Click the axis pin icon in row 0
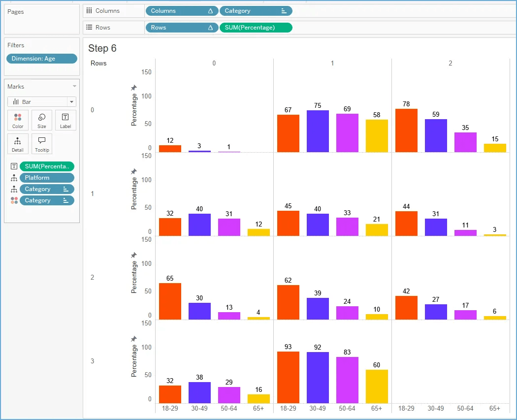517x420 pixels. tap(133, 88)
